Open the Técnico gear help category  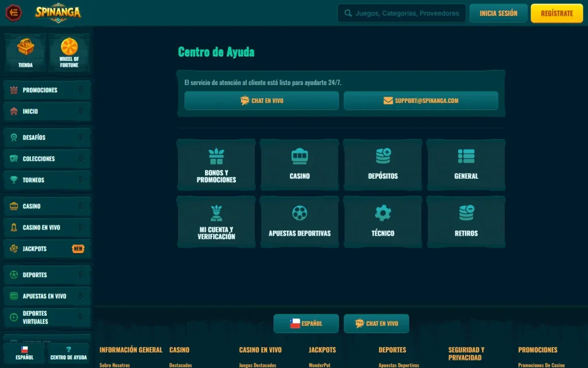tap(383, 222)
